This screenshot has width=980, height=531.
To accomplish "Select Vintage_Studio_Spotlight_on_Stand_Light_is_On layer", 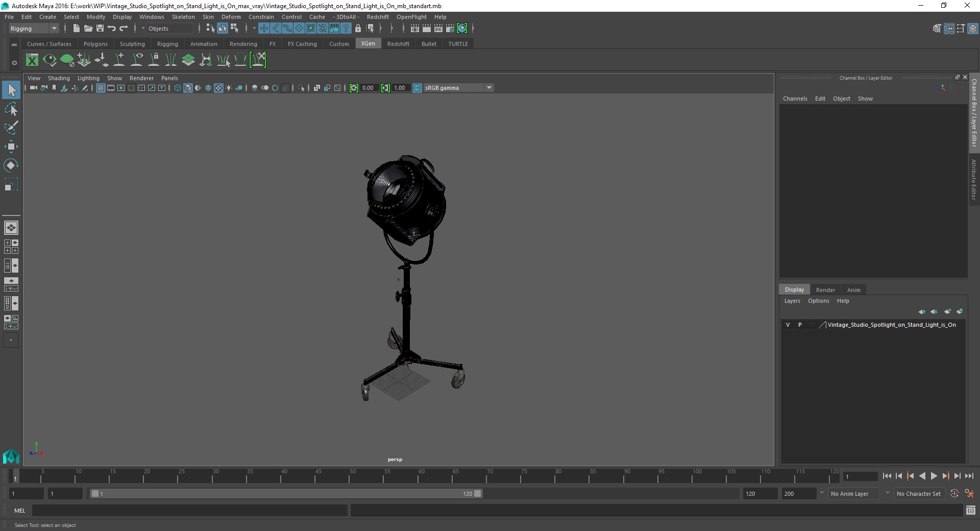I will coord(892,325).
